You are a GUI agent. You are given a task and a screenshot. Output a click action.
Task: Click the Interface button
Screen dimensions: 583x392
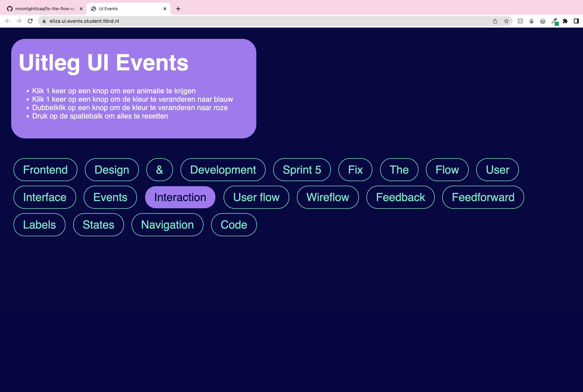pyautogui.click(x=45, y=197)
